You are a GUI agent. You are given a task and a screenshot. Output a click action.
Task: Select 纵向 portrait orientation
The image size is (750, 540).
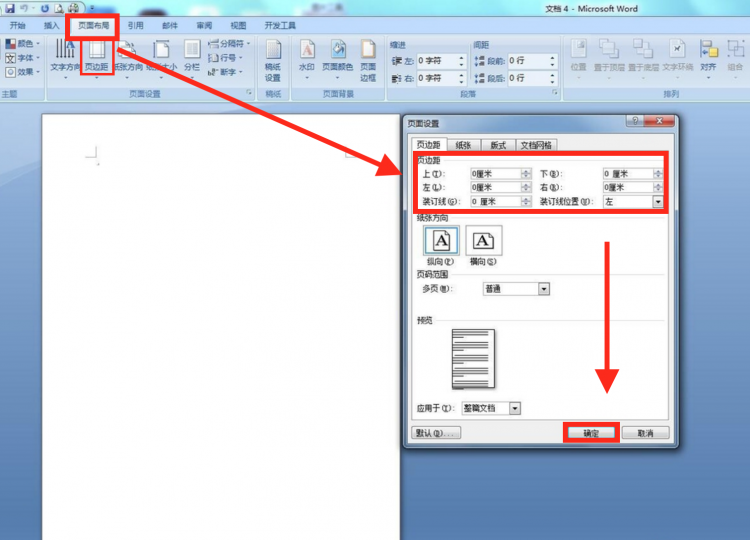click(x=441, y=241)
